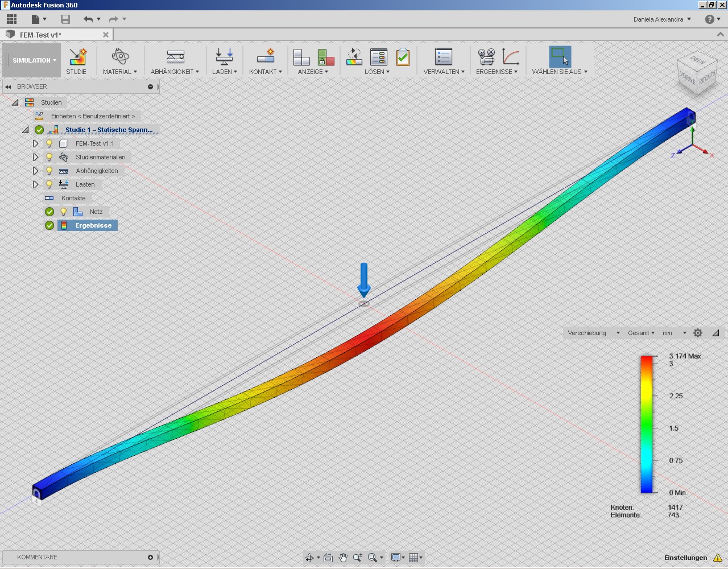Click the green checkmark beside Ergebnisse
The width and height of the screenshot is (728, 569).
49,225
